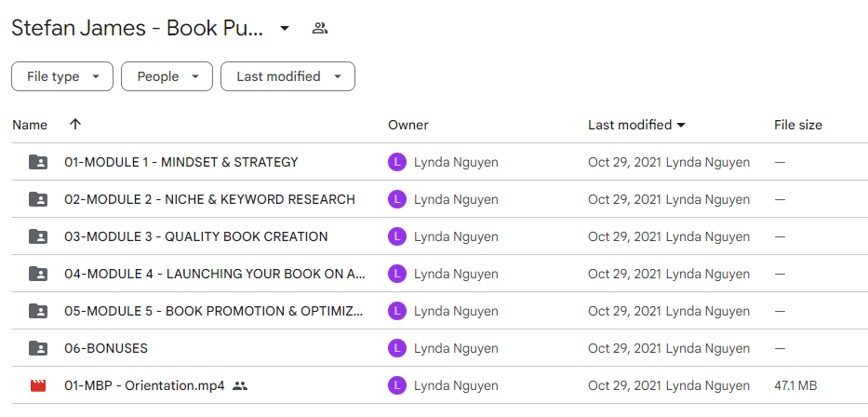Viewport: 868px width, 417px height.
Task: Click owner avatar in 04-MODULE 4 row
Action: 397,274
